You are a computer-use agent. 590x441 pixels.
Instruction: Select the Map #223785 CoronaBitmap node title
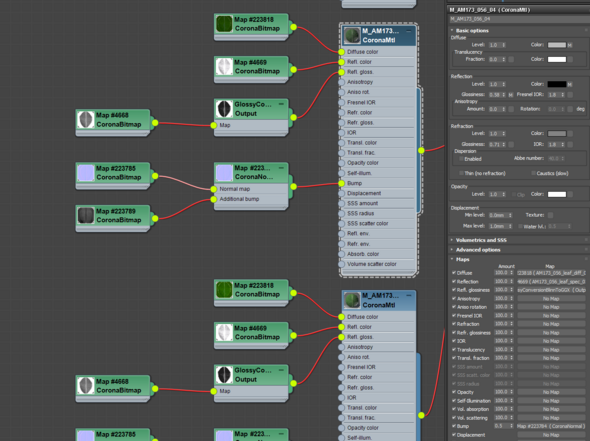116,168
